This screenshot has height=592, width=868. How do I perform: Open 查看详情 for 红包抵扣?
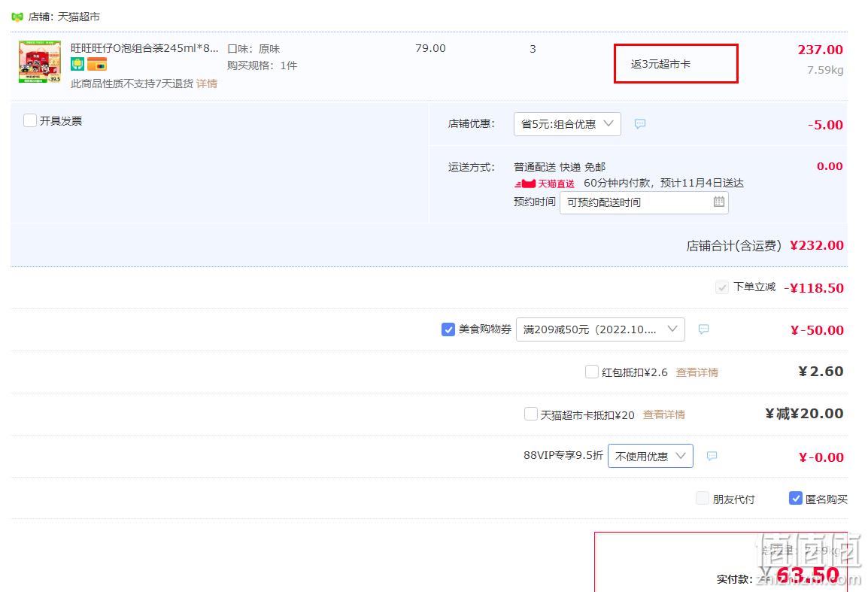pos(697,372)
